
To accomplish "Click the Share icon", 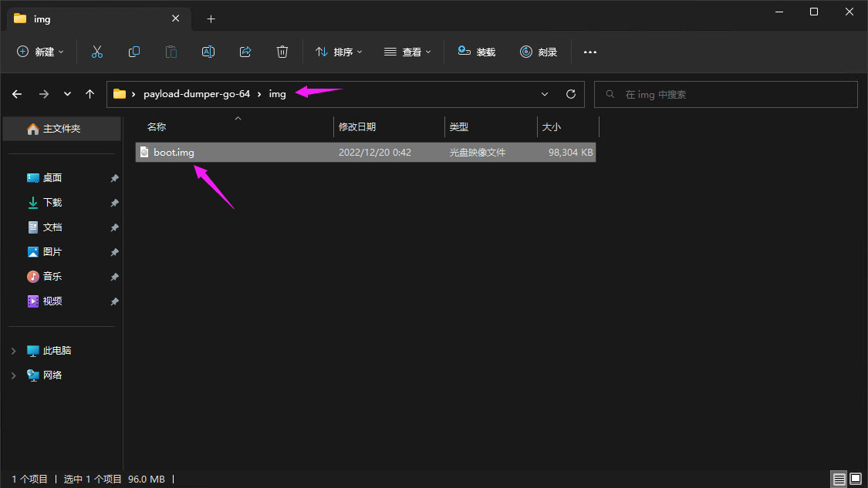I will [x=245, y=52].
